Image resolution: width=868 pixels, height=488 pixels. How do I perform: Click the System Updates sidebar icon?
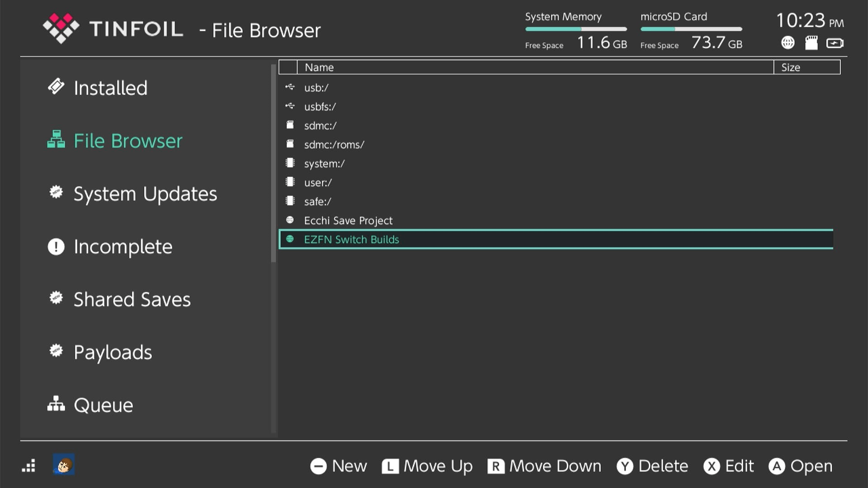[x=56, y=193]
